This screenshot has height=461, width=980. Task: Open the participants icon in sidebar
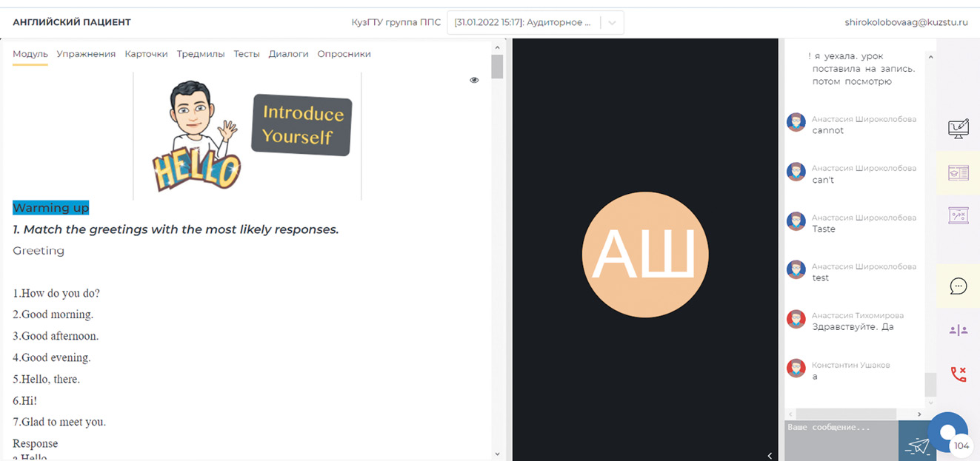(x=959, y=330)
